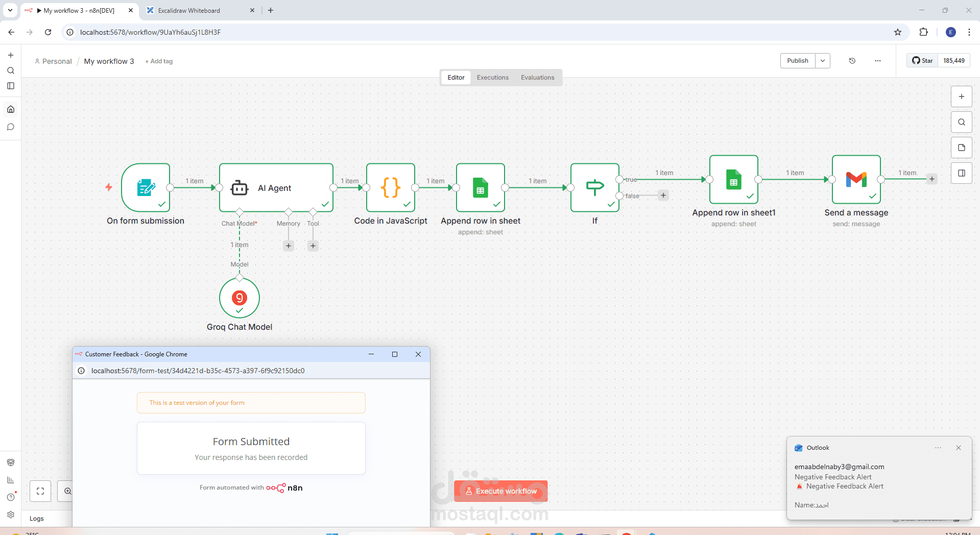Star n8n on GitHub
Image resolution: width=980 pixels, height=535 pixels.
click(922, 61)
